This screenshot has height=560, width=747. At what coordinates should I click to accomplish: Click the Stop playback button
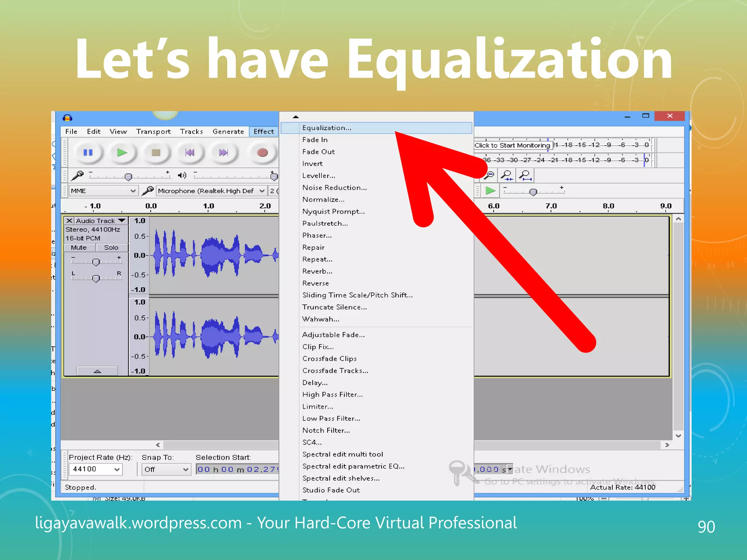[x=156, y=152]
